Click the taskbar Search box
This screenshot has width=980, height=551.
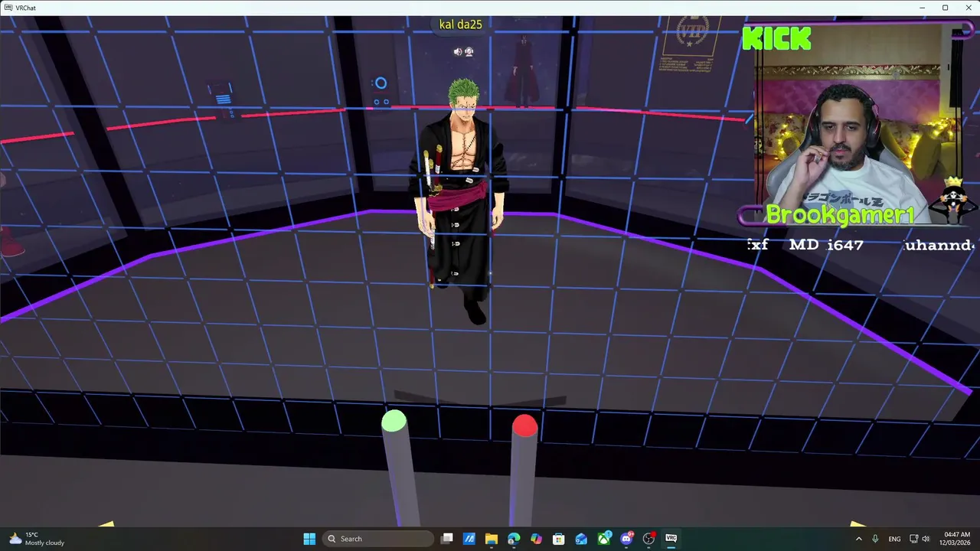(x=378, y=539)
